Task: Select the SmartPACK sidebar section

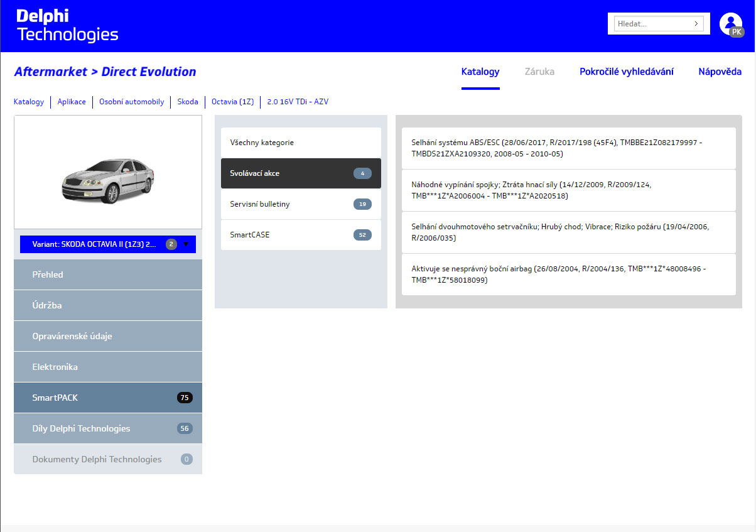Action: (108, 398)
